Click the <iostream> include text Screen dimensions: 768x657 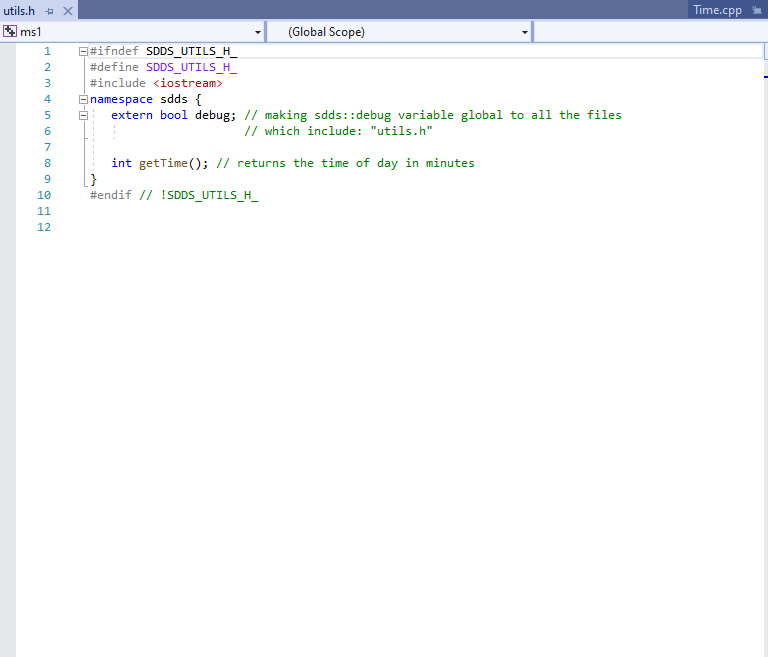(188, 83)
